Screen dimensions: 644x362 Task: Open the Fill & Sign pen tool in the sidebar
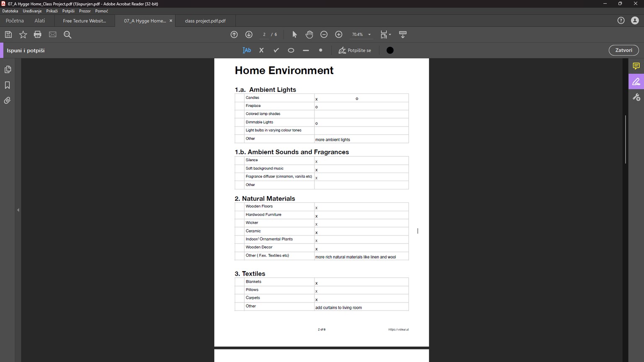(x=636, y=82)
